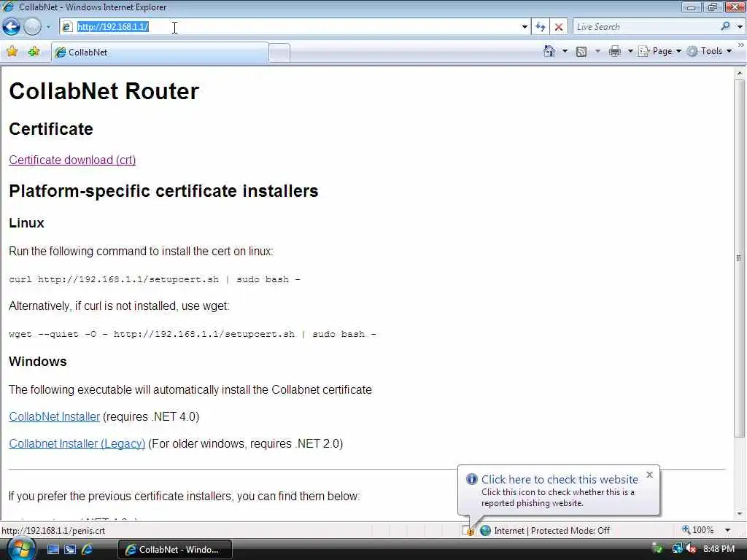747x560 pixels.
Task: Click the phishing filter status bar icon
Action: tap(468, 530)
